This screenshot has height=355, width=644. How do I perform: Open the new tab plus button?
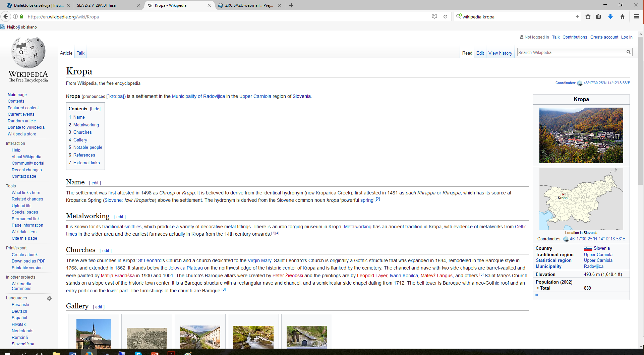[291, 5]
